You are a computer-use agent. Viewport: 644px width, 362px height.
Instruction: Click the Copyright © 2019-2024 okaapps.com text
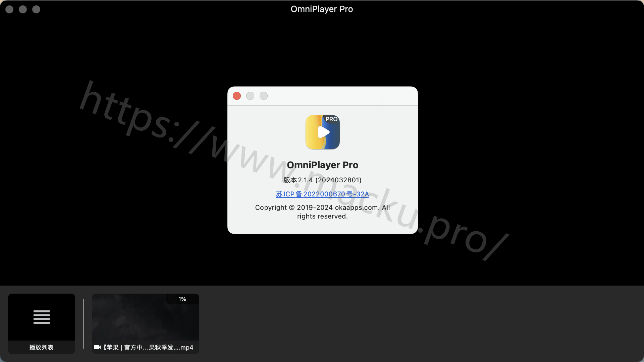point(322,212)
